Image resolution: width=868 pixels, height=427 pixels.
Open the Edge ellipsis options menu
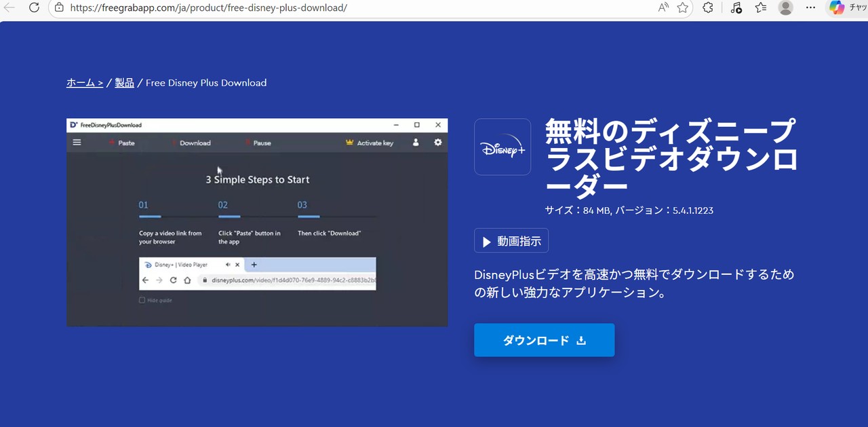coord(810,7)
